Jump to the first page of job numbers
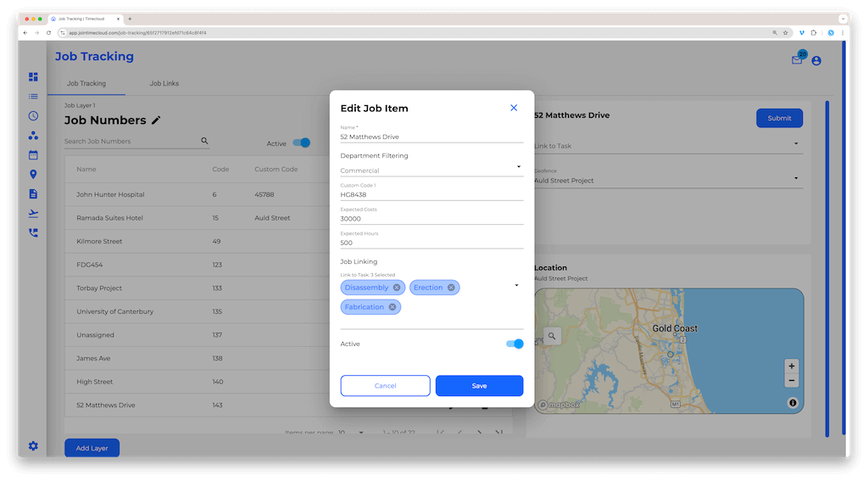Image resolution: width=868 pixels, height=481 pixels. (440, 432)
